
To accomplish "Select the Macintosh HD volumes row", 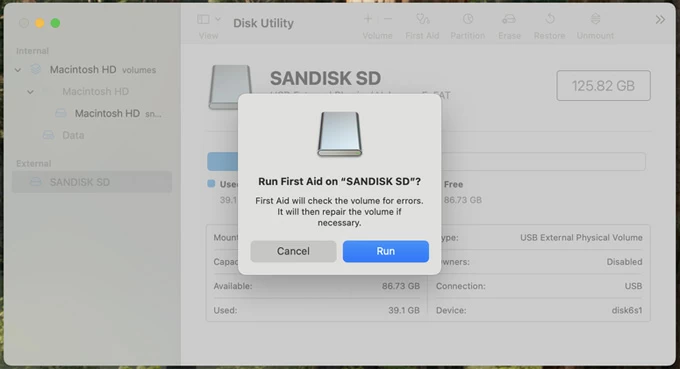I will point(92,70).
